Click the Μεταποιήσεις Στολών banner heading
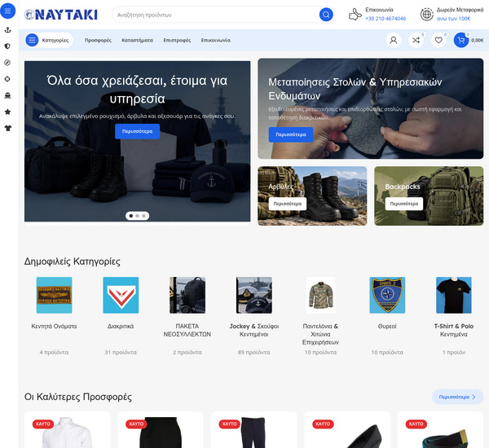Viewport: 489px width, 448px height. coord(355,89)
